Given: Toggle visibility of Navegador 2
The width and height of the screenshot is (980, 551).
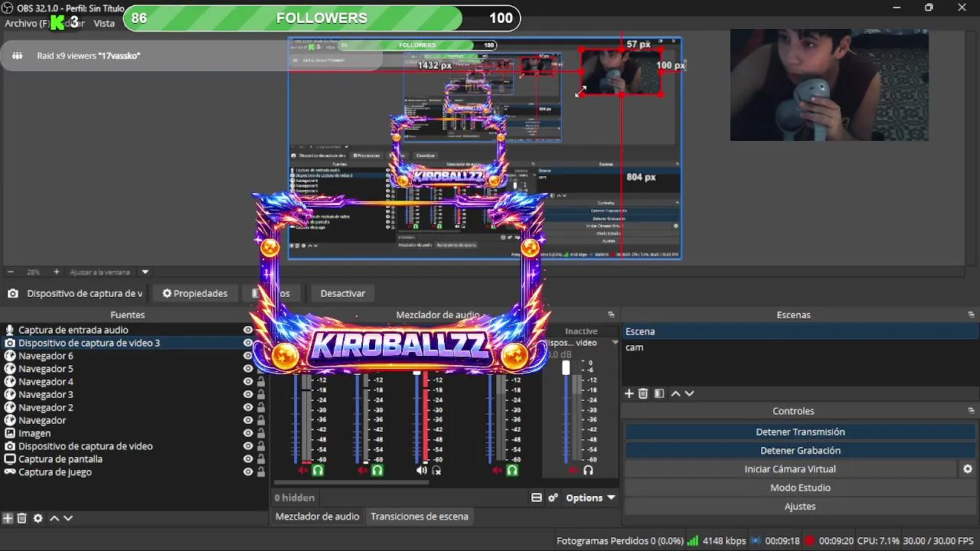Looking at the screenshot, I should pos(248,408).
